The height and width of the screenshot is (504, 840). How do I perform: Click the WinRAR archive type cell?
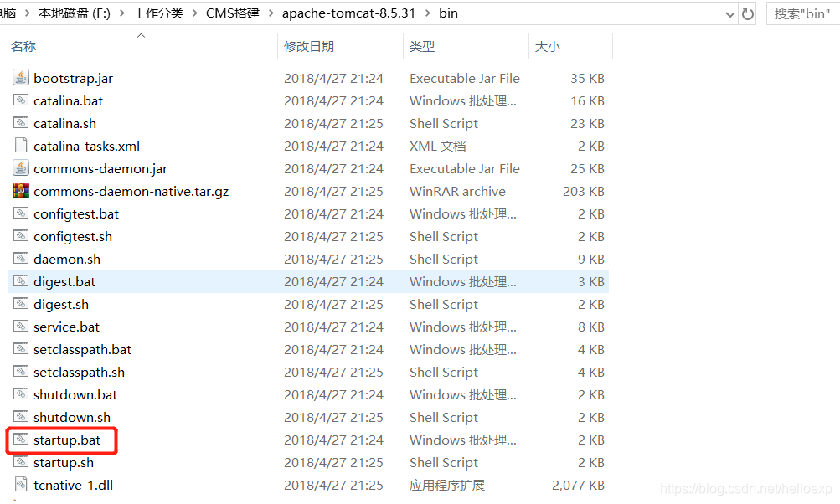[x=457, y=191]
